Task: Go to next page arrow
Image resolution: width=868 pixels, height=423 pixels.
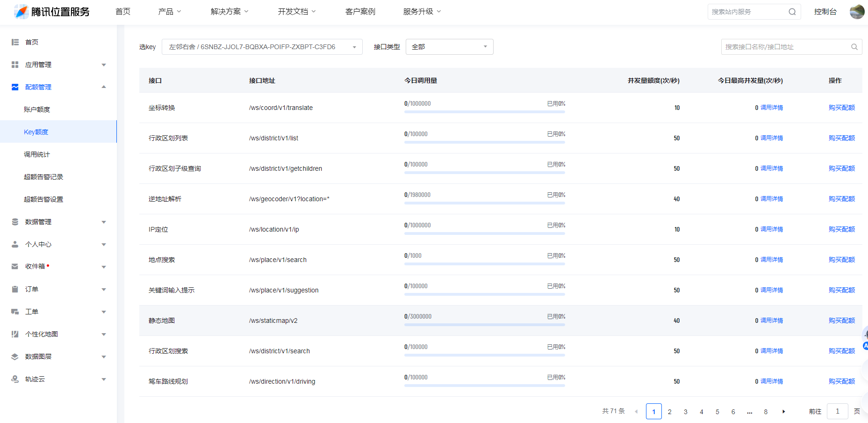Action: pos(784,412)
